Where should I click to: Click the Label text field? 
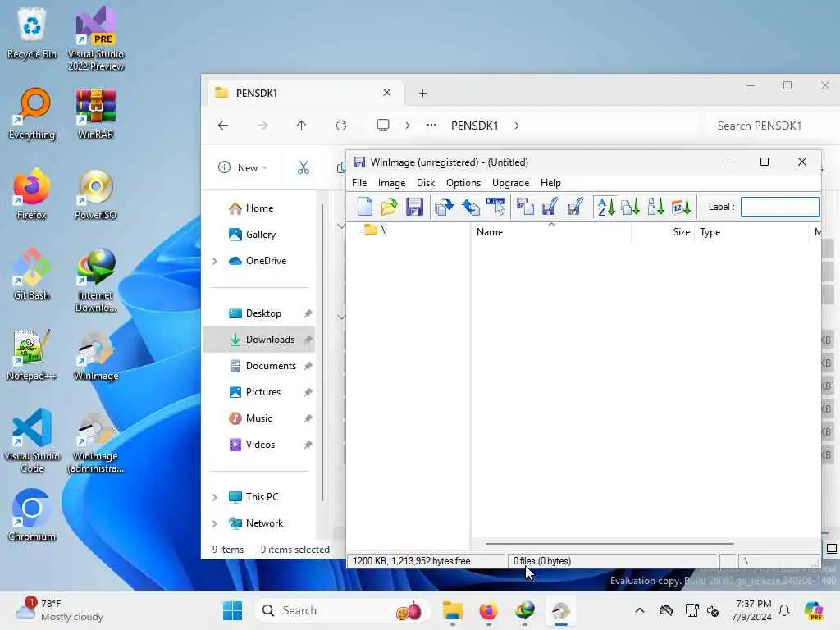tap(780, 207)
